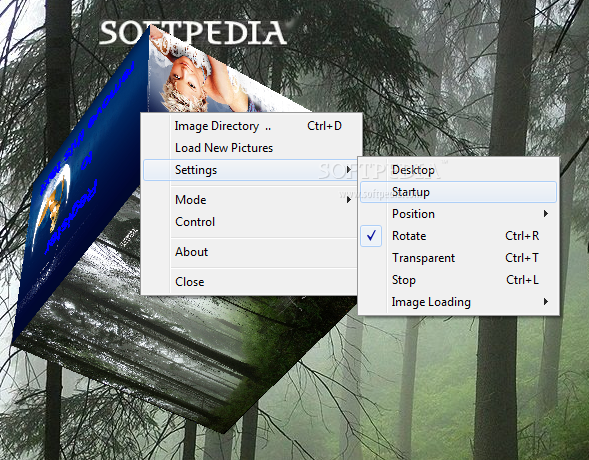Open the Mode menu entry
Screen dimensions: 589x460
(x=250, y=200)
